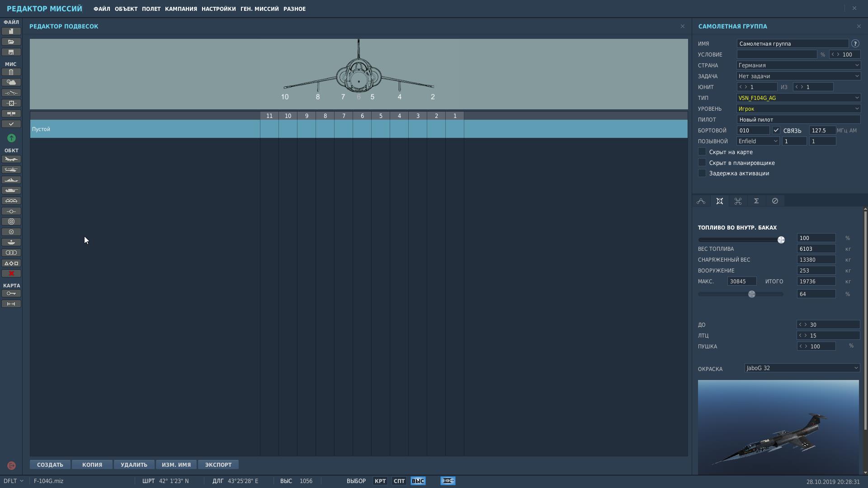
Task: Select the circle-on-line navigation point tool
Action: [11, 211]
